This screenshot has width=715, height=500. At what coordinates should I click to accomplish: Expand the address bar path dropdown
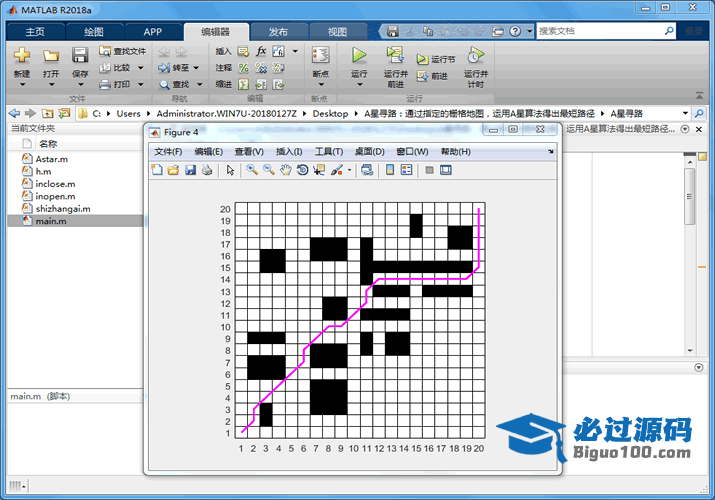(x=685, y=113)
